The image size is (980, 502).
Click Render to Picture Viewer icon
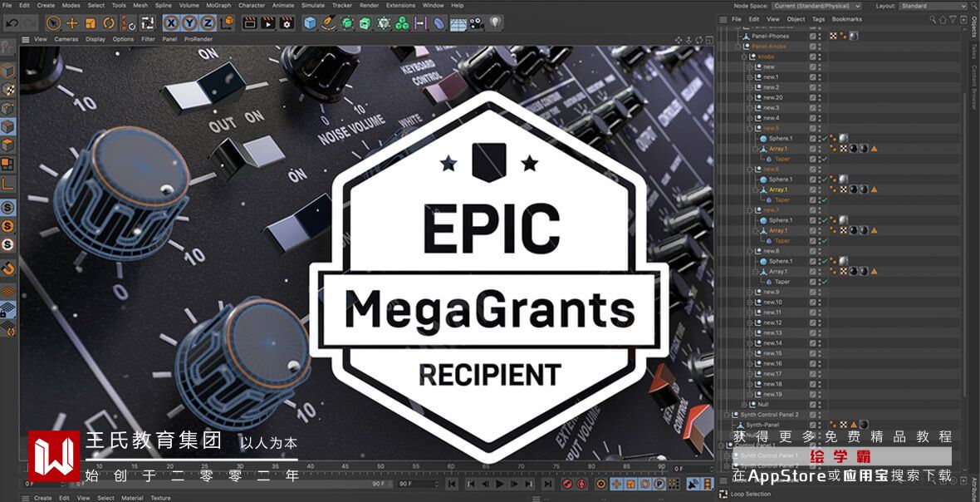click(267, 24)
